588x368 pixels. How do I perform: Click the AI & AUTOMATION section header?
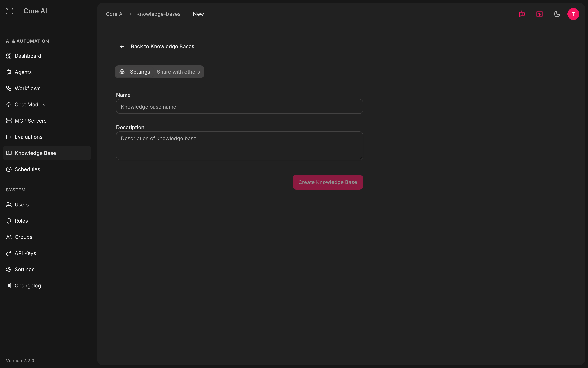[x=27, y=41]
